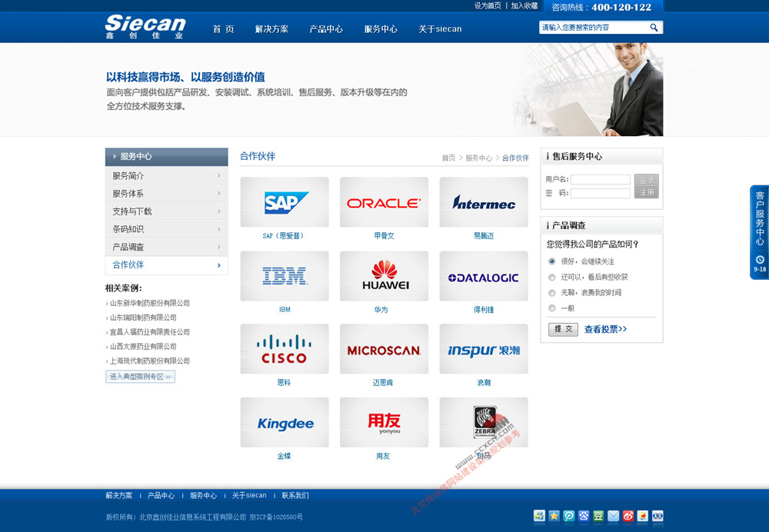Image resolution: width=769 pixels, height=532 pixels.
Task: Click the email envelope share icon
Action: coord(613,516)
